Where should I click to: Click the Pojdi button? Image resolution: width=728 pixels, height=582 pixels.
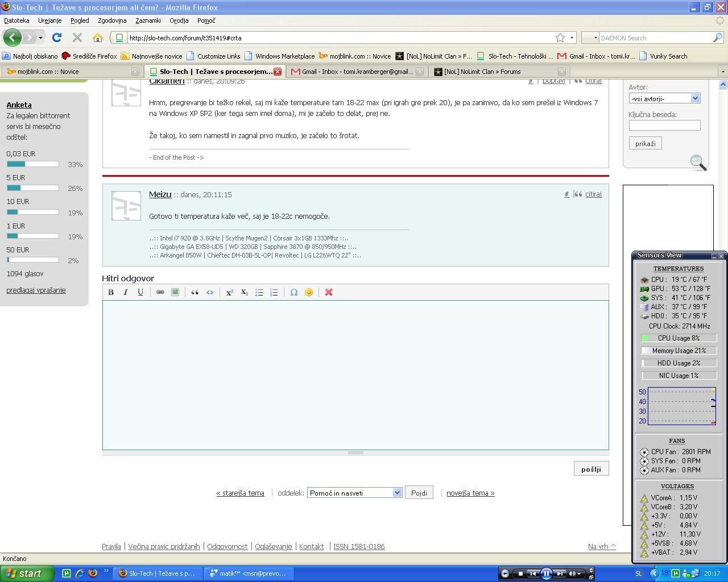tap(419, 493)
